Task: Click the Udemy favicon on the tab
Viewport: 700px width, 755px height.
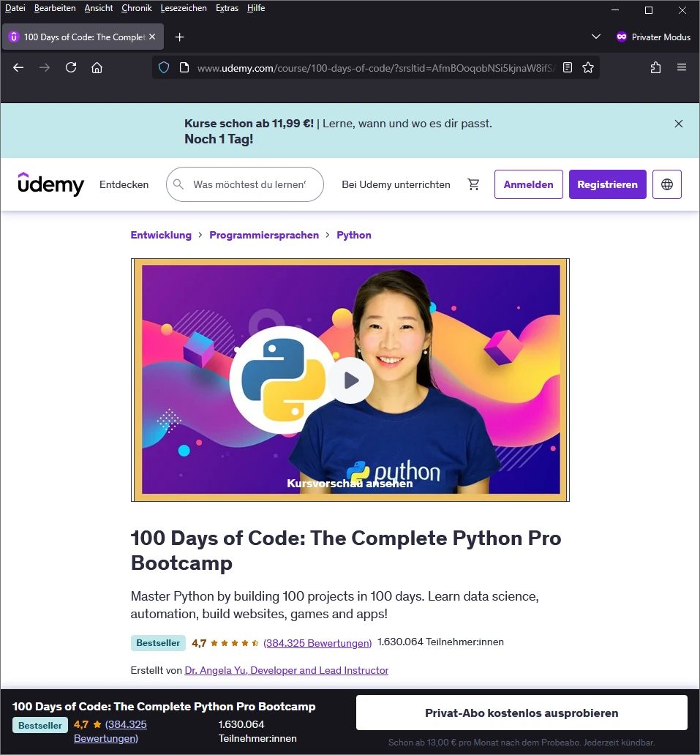Action: [x=13, y=37]
